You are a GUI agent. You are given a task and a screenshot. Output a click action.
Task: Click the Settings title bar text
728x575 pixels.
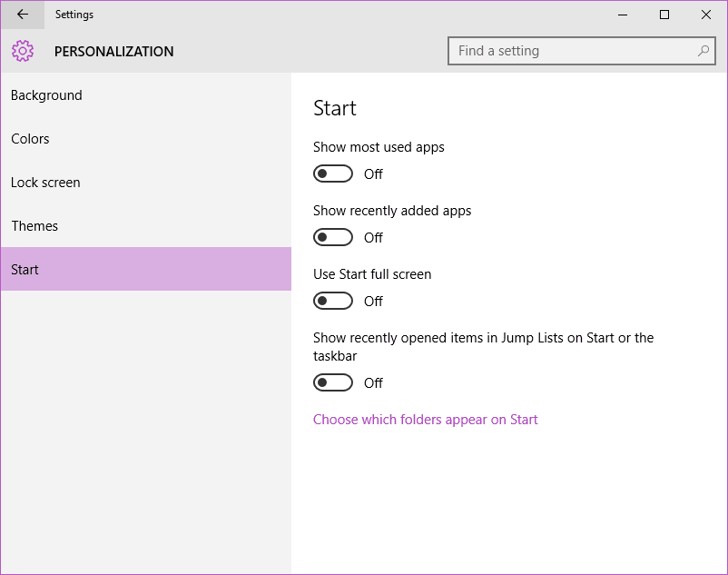point(74,15)
